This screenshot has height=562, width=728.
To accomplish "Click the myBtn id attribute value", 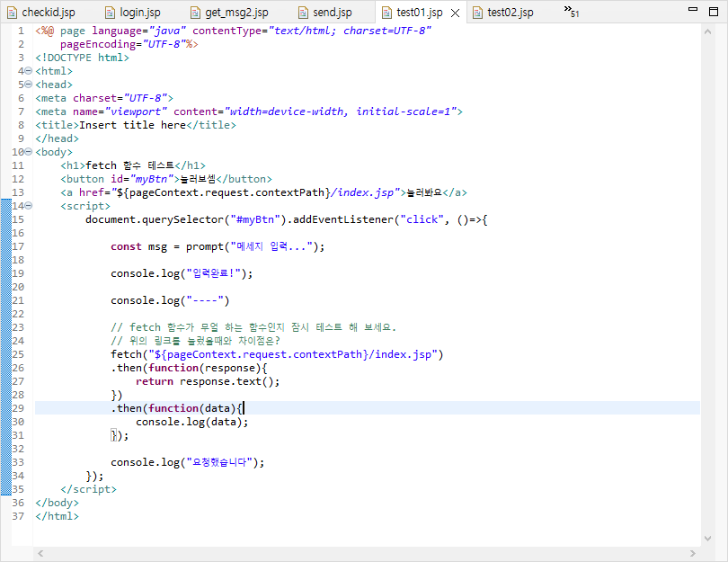I will 152,179.
